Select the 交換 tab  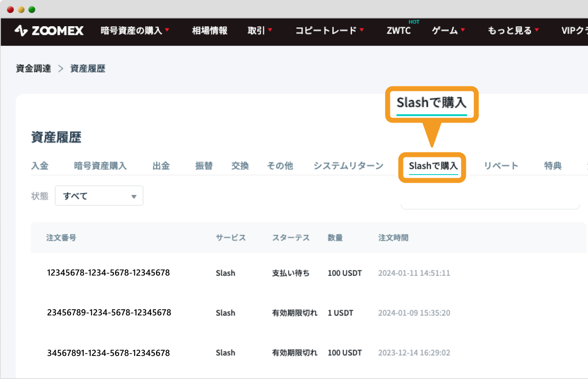click(240, 166)
